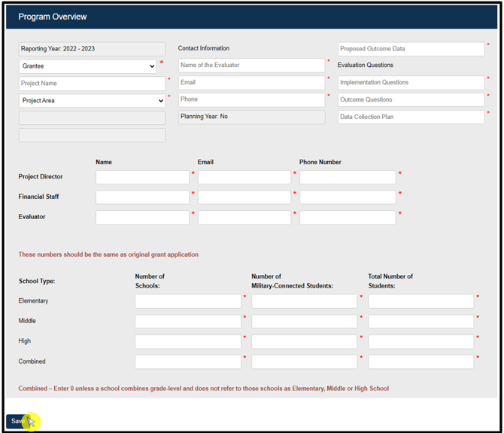The width and height of the screenshot is (504, 433).
Task: Select the Implementation Questions field
Action: pyautogui.click(x=411, y=83)
